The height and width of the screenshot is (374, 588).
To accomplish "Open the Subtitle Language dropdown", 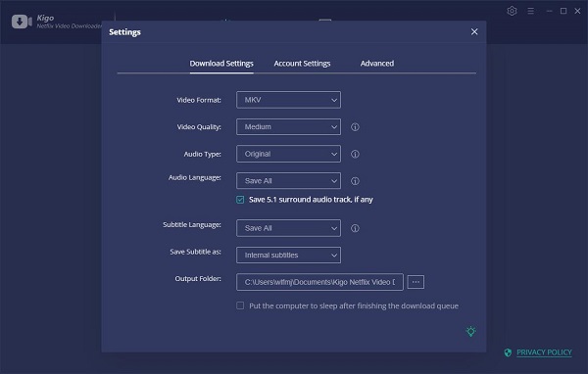I will [288, 228].
